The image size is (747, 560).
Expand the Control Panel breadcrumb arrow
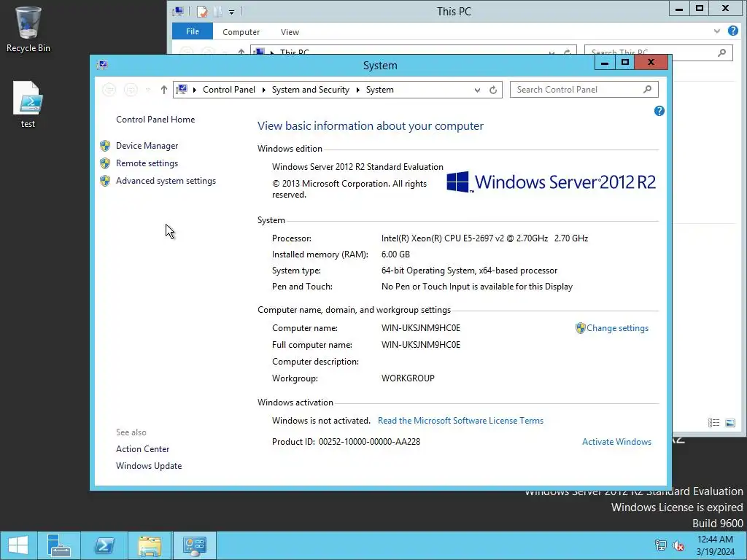264,90
